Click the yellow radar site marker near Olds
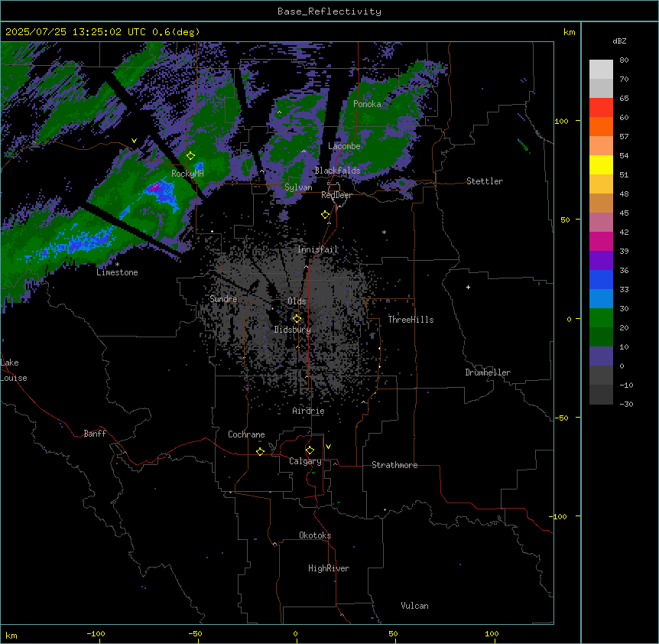This screenshot has width=659, height=644. (x=297, y=318)
